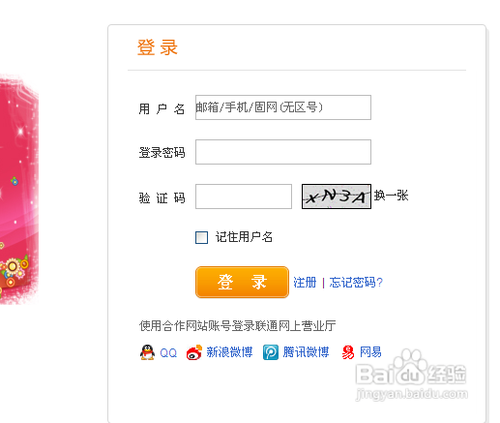Screen dimensions: 500x423
Task: Click the xN3A captcha image
Action: tap(336, 196)
